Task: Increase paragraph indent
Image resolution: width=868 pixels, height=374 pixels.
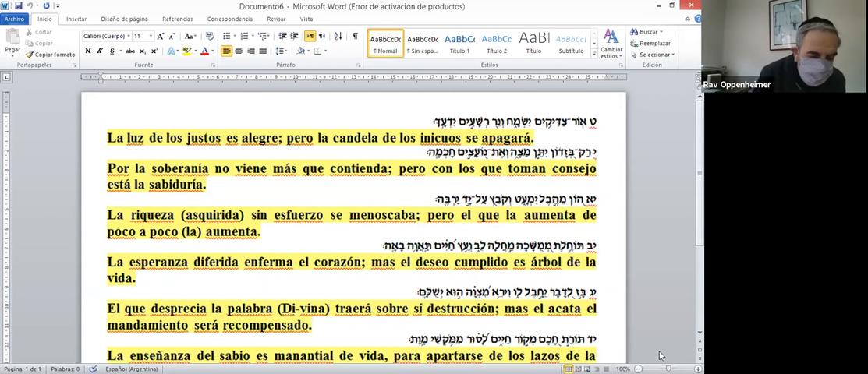Action: 294,36
